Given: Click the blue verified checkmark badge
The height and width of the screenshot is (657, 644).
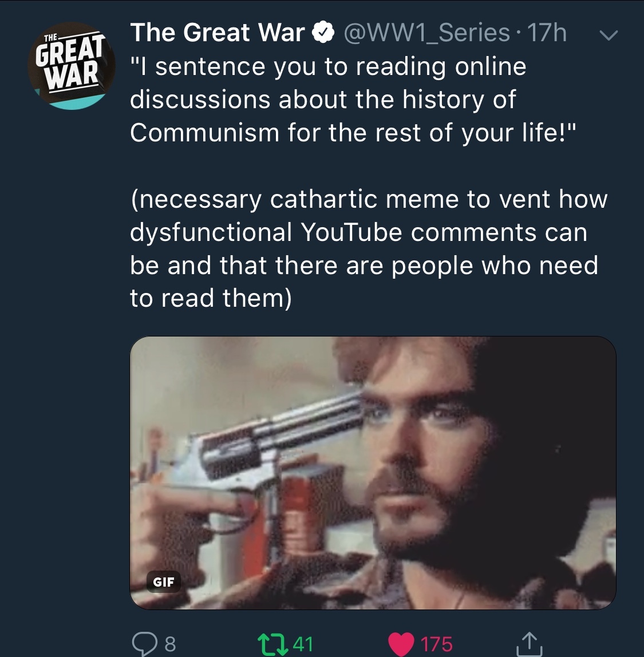Looking at the screenshot, I should 323,33.
